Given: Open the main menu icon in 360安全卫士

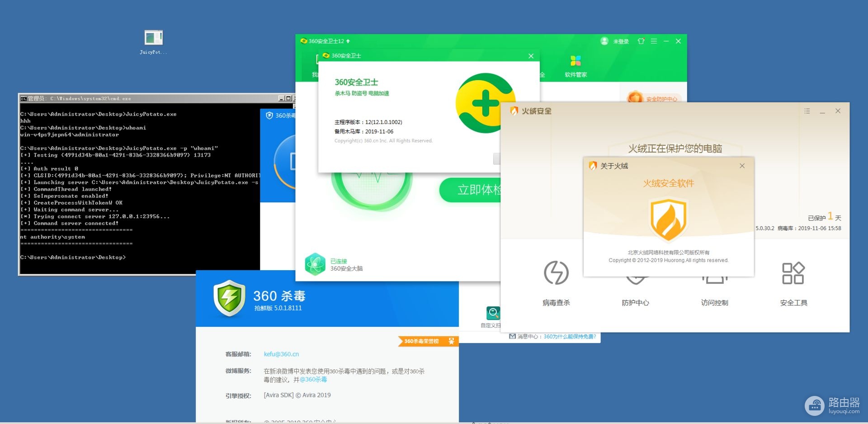Looking at the screenshot, I should coord(654,41).
